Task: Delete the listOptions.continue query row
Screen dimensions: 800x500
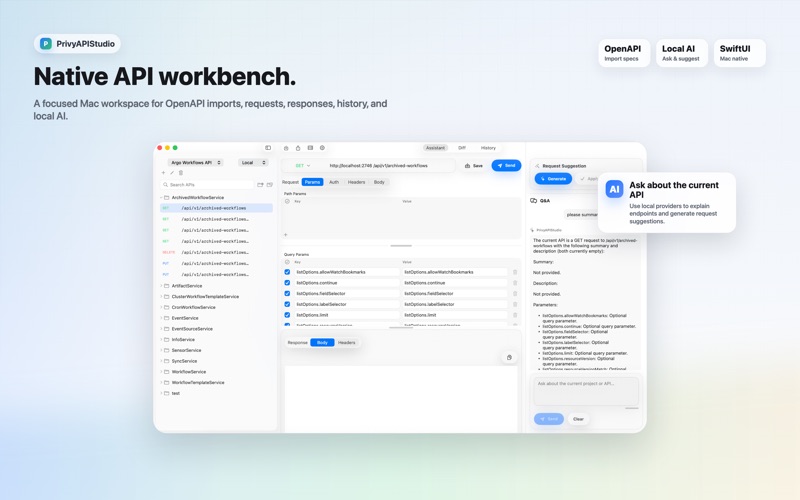Action: 515,283
